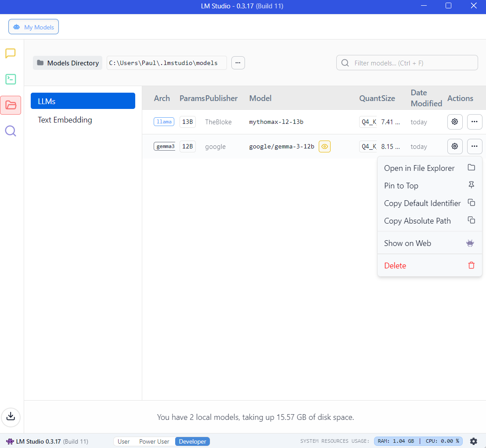The width and height of the screenshot is (486, 448).
Task: Open the three-dot actions menu for mythomax-l2-13b
Action: coord(475,122)
